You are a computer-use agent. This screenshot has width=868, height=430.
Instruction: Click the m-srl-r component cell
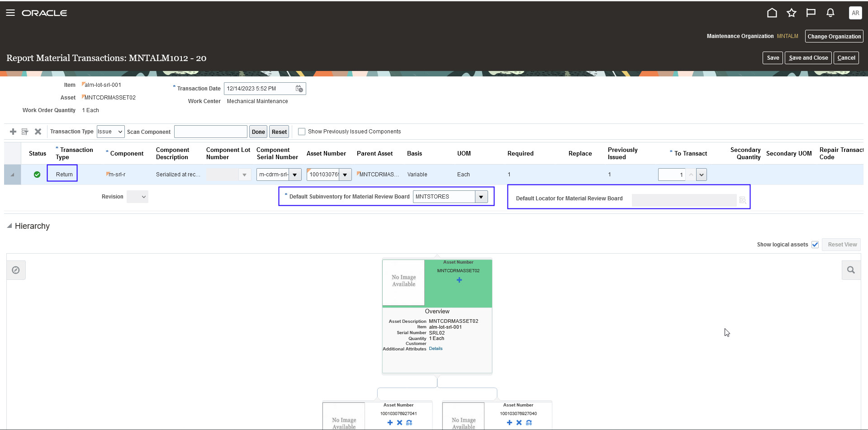point(117,175)
